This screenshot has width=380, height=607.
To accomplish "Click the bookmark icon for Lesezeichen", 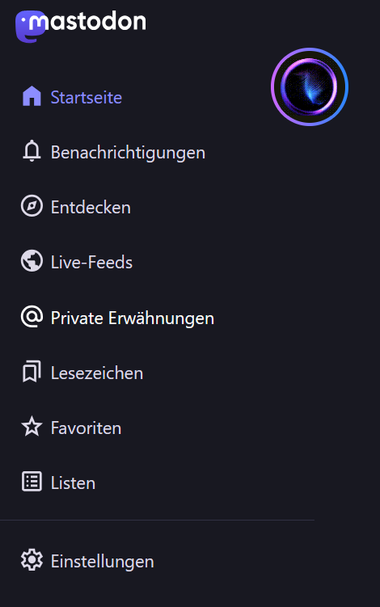I will [32, 372].
